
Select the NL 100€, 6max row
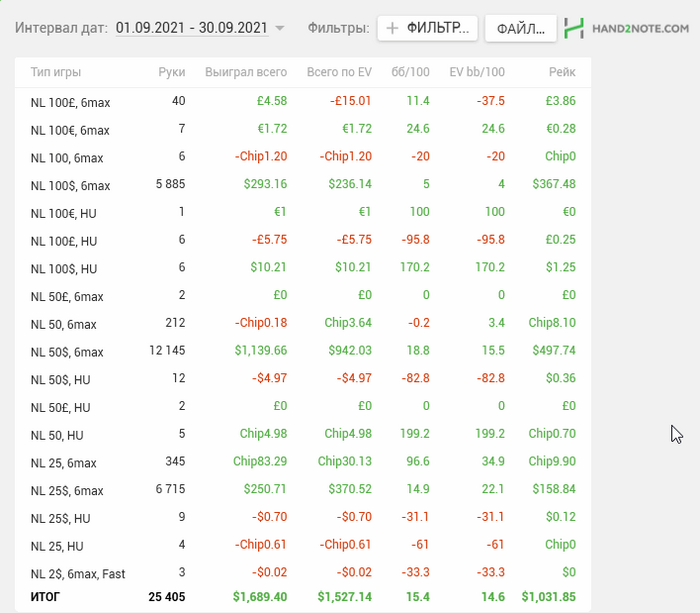[303, 129]
